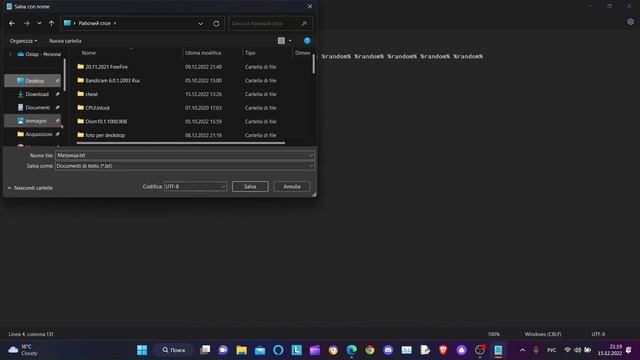Image resolution: width=640 pixels, height=360 pixels.
Task: Open Brave browser from the taskbar
Action: click(x=443, y=350)
